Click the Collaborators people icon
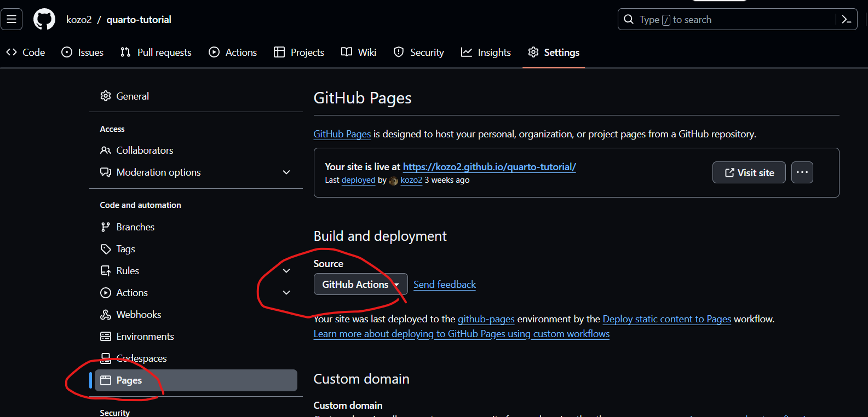This screenshot has width=868, height=417. (106, 150)
